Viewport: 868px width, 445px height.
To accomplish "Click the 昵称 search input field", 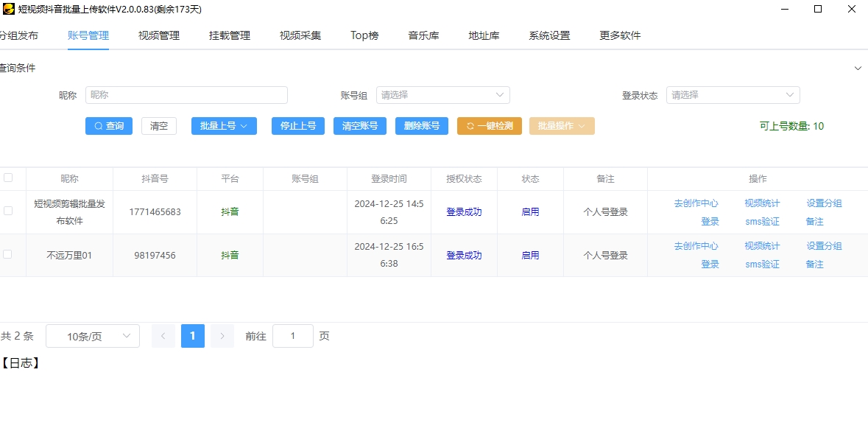I will [186, 95].
